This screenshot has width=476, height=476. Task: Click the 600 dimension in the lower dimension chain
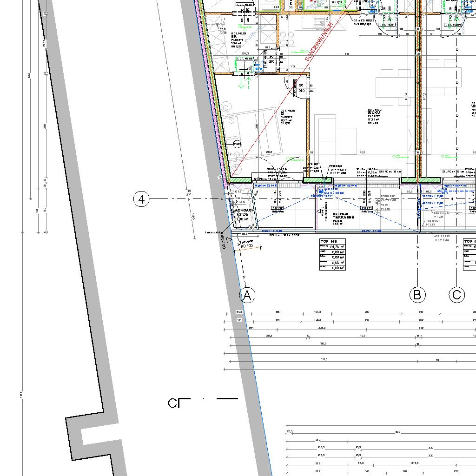pos(398,432)
